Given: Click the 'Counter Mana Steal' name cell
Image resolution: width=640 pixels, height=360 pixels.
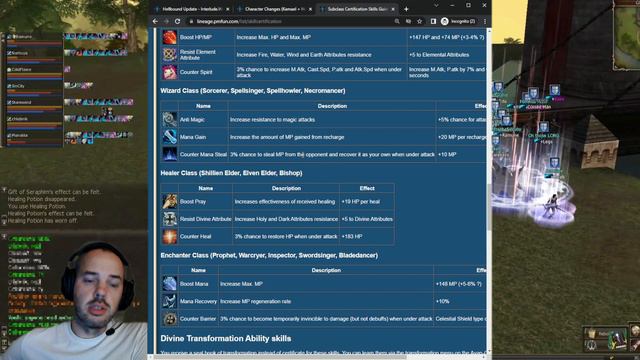Looking at the screenshot, I should click(203, 154).
